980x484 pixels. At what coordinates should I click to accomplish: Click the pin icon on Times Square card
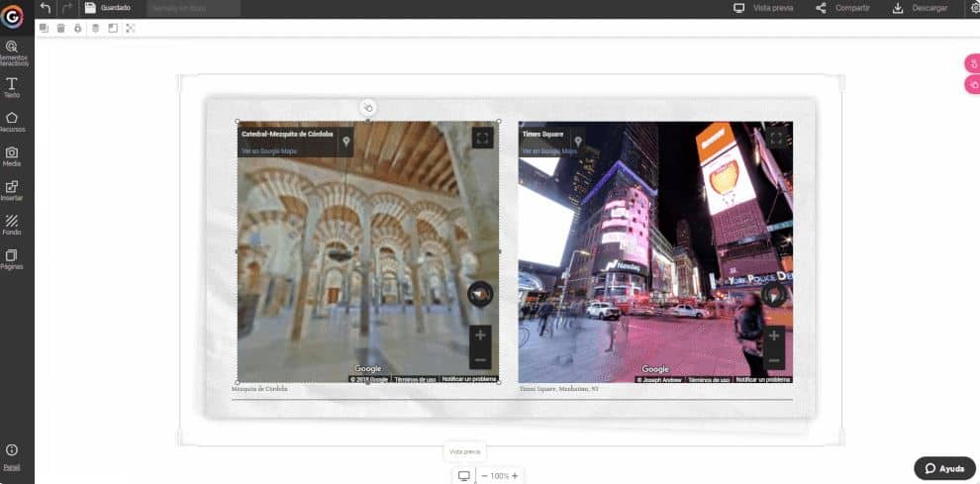(578, 142)
